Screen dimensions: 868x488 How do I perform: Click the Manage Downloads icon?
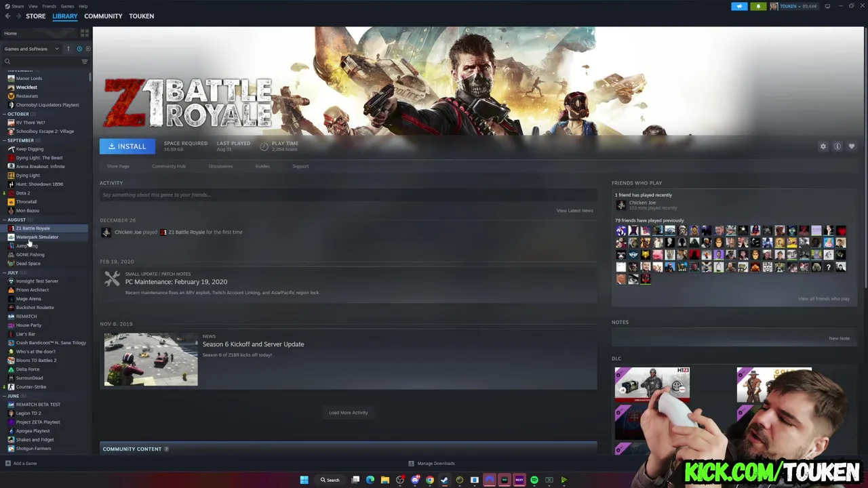pos(411,464)
